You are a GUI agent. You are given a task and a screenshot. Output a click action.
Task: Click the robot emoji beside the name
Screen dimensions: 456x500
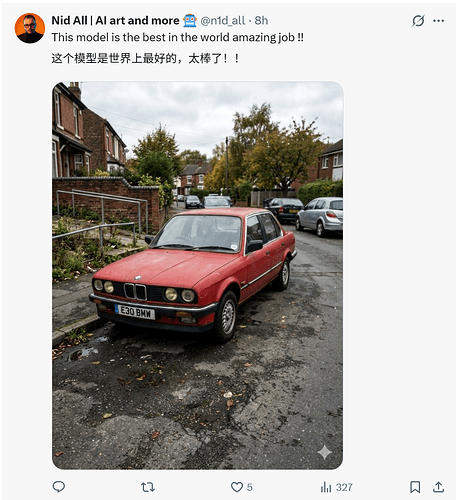[x=190, y=21]
